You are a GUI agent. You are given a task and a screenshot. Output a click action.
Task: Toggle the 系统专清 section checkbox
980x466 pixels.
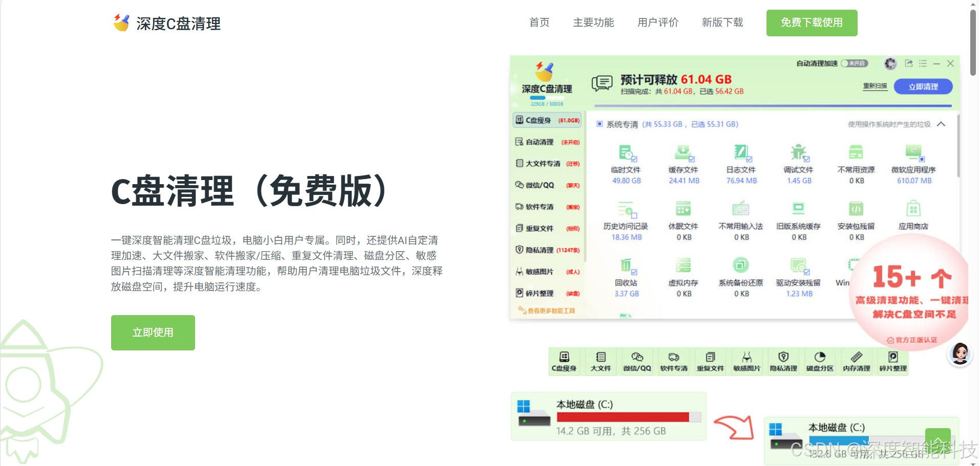coord(600,124)
